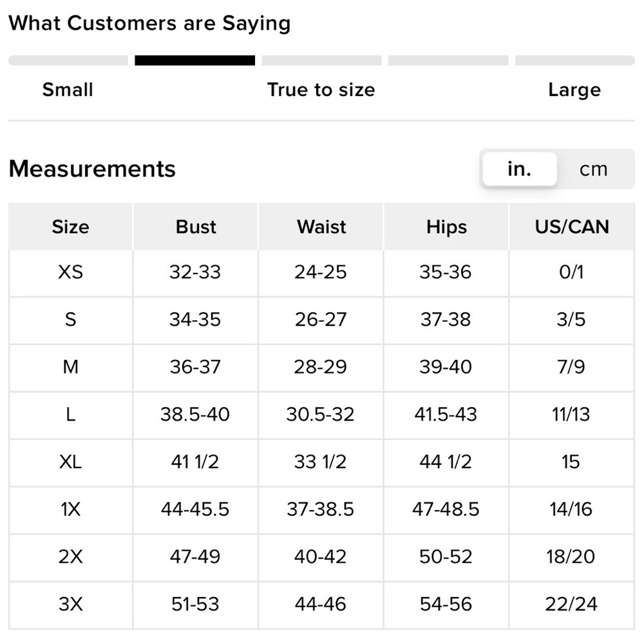This screenshot has height=644, width=644.
Task: Click the Measurements heading
Action: 92,169
